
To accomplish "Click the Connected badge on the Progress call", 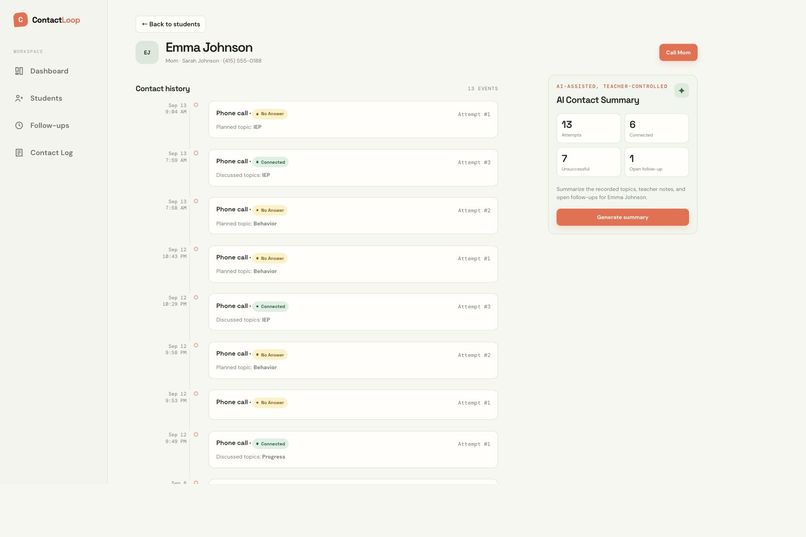I will [270, 444].
